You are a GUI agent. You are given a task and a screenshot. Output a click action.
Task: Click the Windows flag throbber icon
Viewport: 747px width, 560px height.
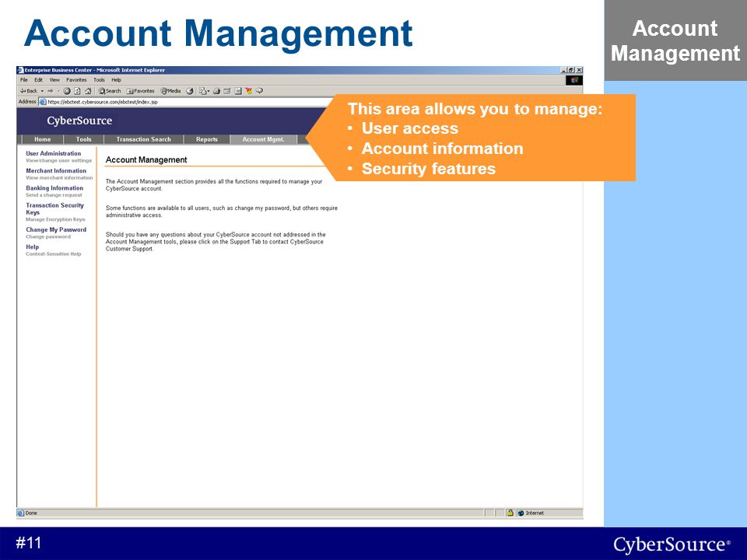[x=574, y=80]
